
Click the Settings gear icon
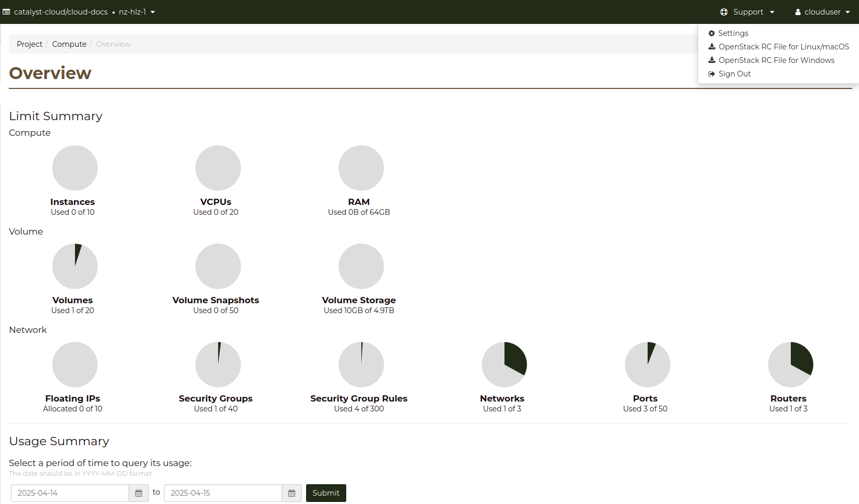tap(712, 33)
